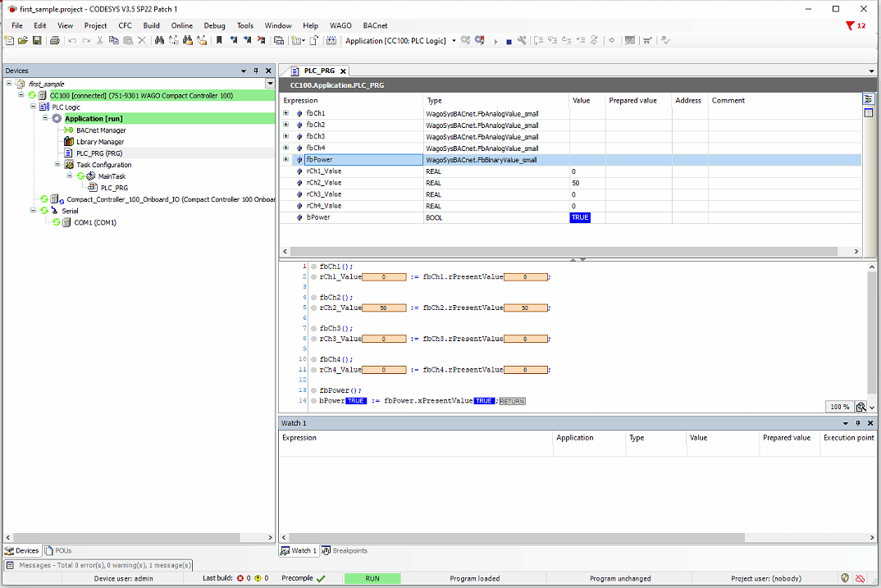Switch to the Breakpoints tab
The width and height of the screenshot is (881, 588).
(x=345, y=550)
